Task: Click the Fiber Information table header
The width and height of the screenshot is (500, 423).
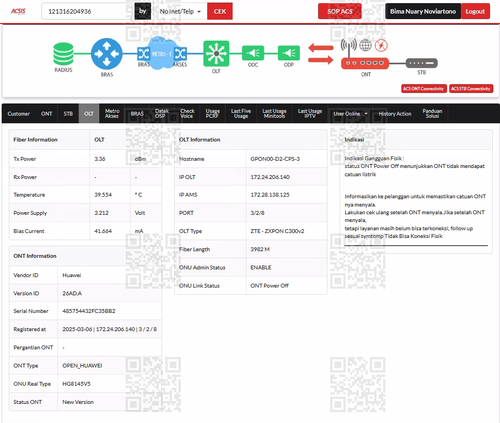Action: pyautogui.click(x=35, y=140)
